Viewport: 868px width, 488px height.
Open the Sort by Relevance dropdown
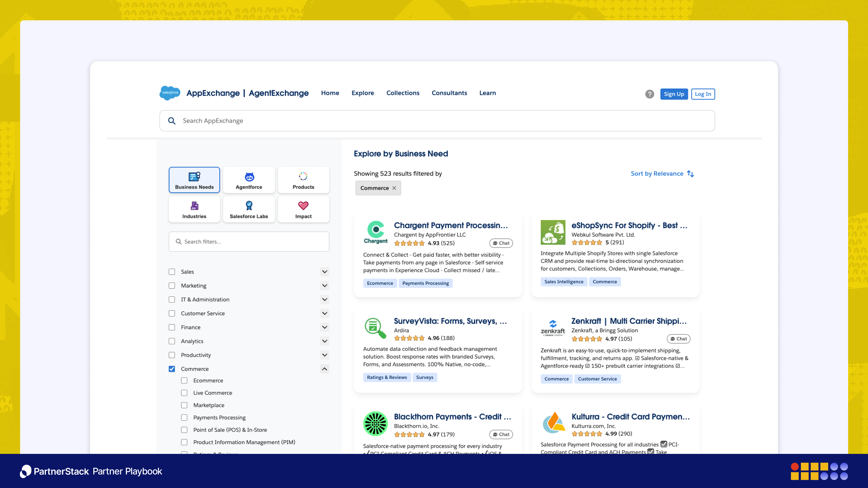point(662,174)
